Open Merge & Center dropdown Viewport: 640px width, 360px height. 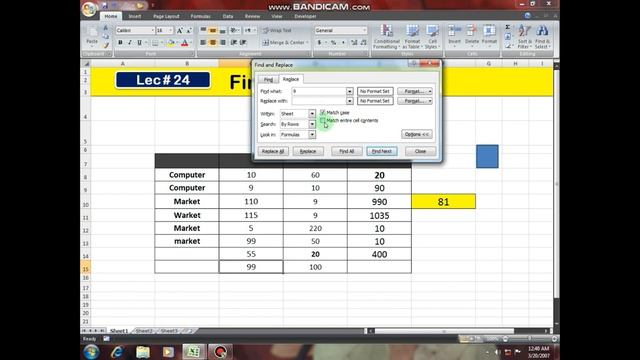[x=307, y=42]
